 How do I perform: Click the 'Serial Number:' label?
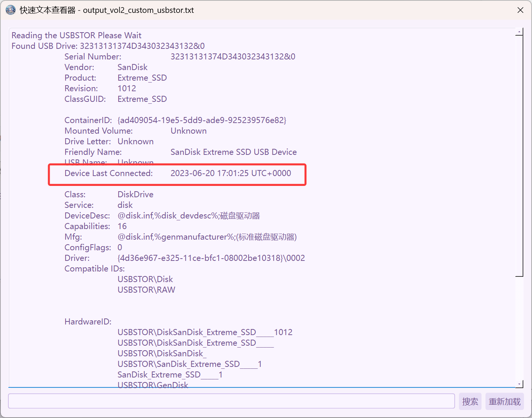coord(93,56)
